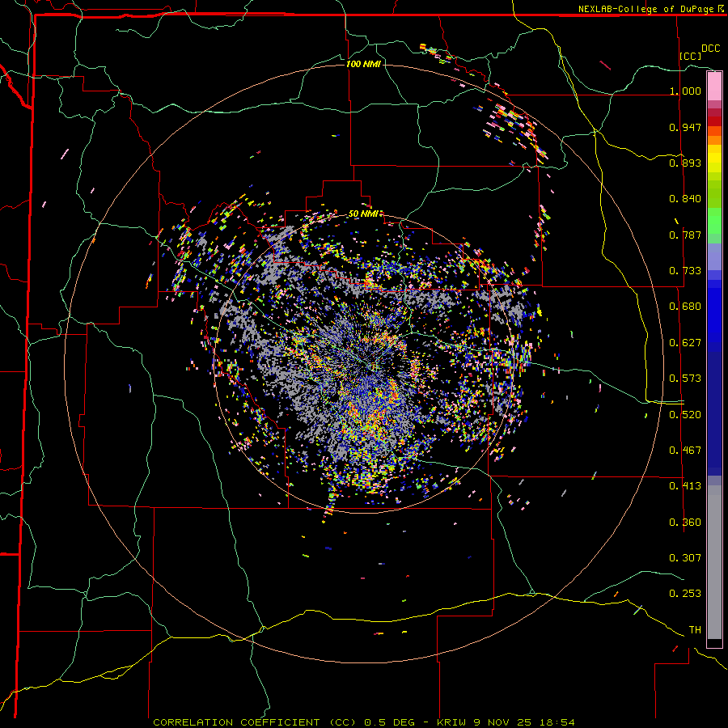Click the DCC label above the color bar
The image size is (728, 728).
(x=710, y=49)
